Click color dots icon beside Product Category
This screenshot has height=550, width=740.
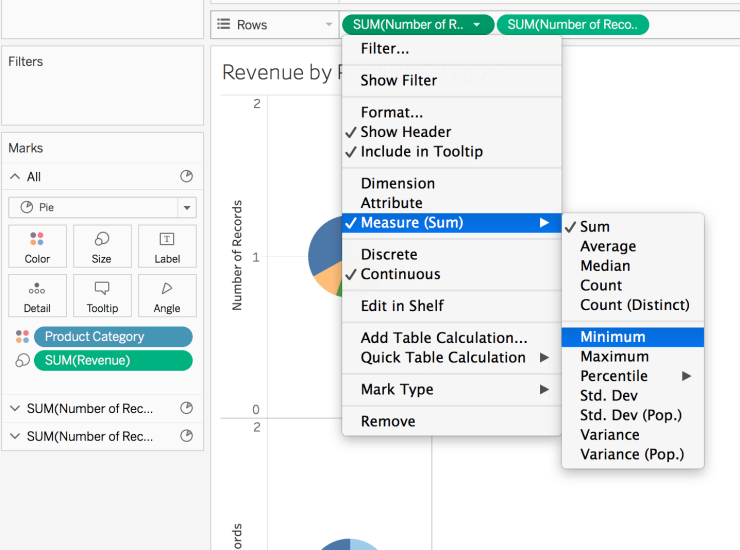tap(22, 337)
